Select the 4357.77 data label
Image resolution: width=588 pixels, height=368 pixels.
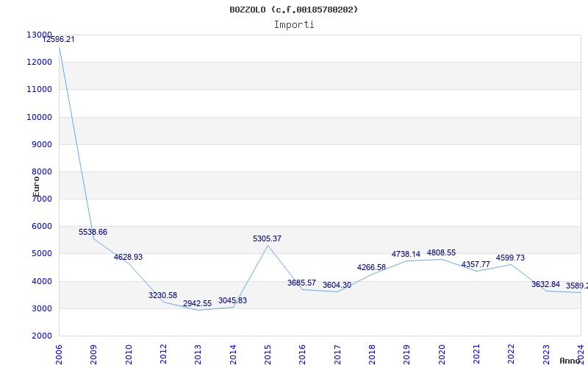coord(476,265)
